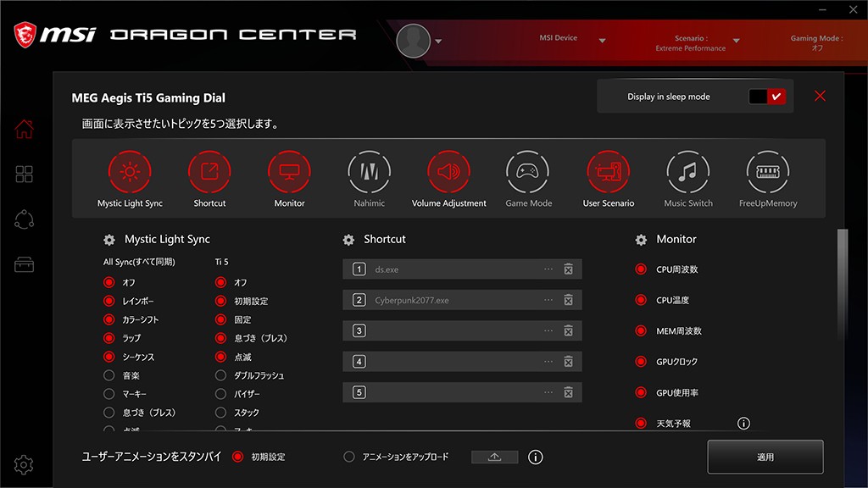Select Ti 5 スタック radio button
The height and width of the screenshot is (488, 868).
click(x=221, y=413)
